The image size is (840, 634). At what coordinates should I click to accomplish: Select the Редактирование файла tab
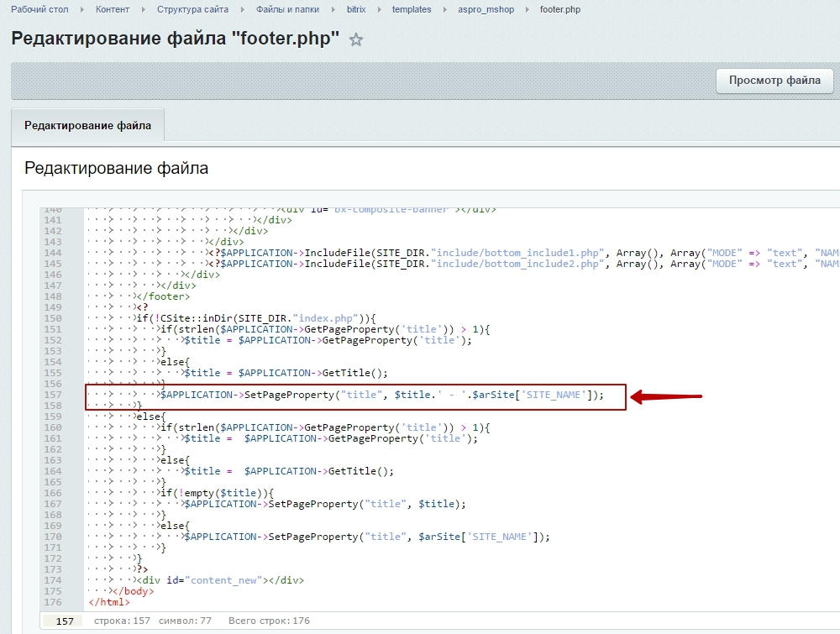87,125
